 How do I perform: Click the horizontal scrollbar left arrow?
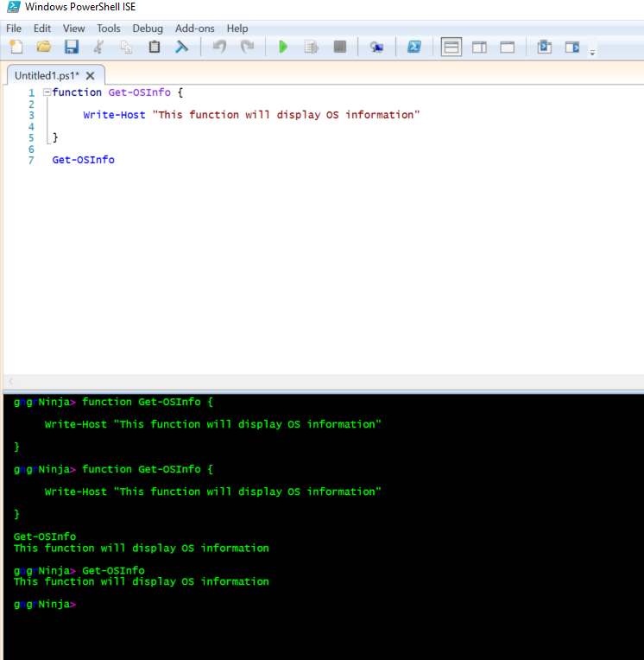[x=11, y=381]
